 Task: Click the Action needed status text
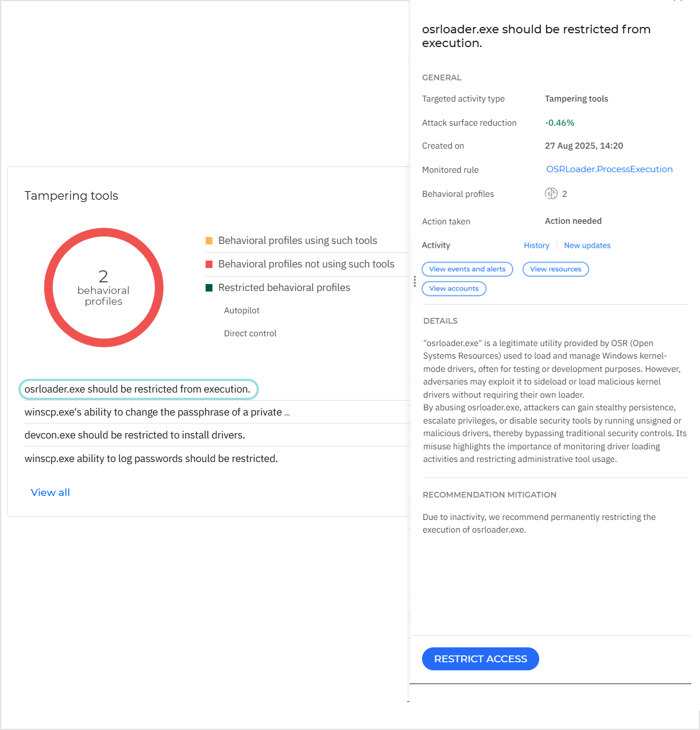[x=573, y=221]
